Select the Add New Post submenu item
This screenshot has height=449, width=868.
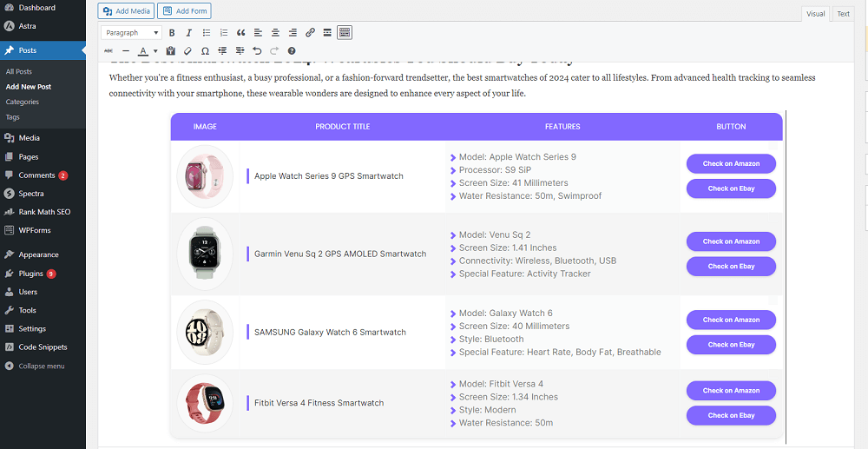click(x=29, y=86)
